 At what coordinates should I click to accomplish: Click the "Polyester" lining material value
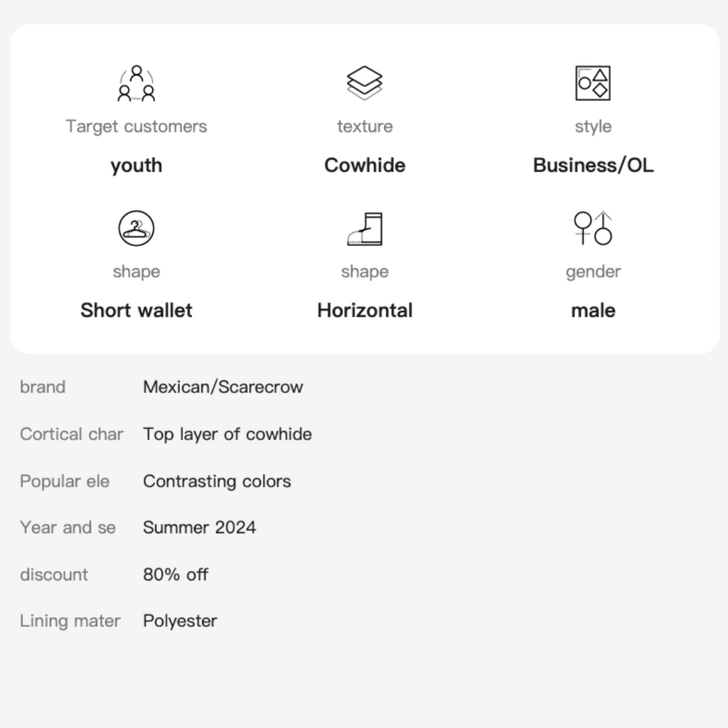180,621
